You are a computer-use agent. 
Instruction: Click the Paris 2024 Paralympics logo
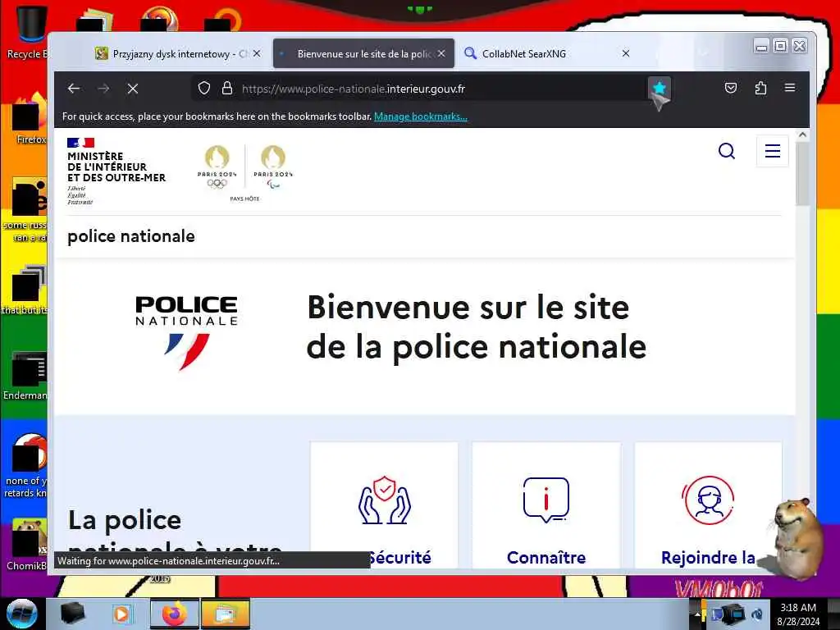pos(273,167)
